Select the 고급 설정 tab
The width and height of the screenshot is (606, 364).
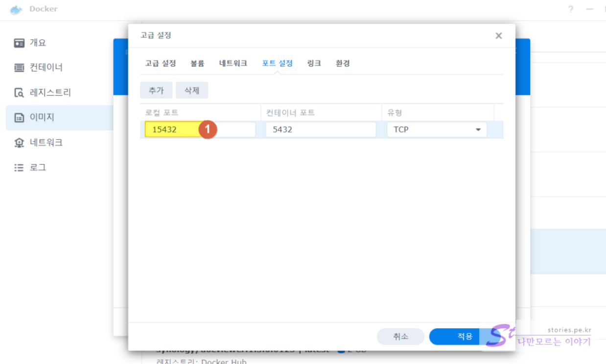(160, 64)
